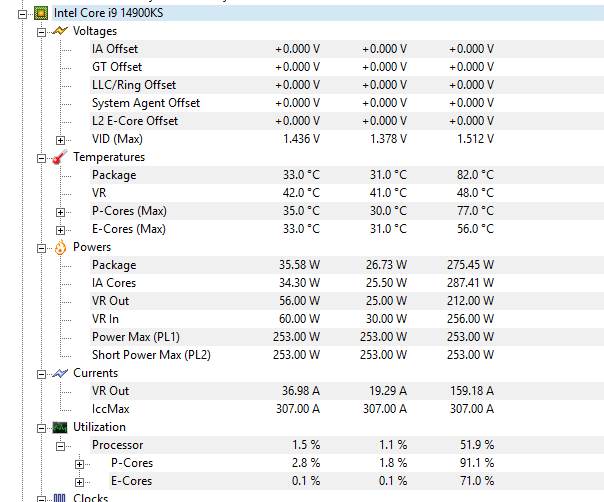Click the Currents section label
The width and height of the screenshot is (604, 502).
96,373
